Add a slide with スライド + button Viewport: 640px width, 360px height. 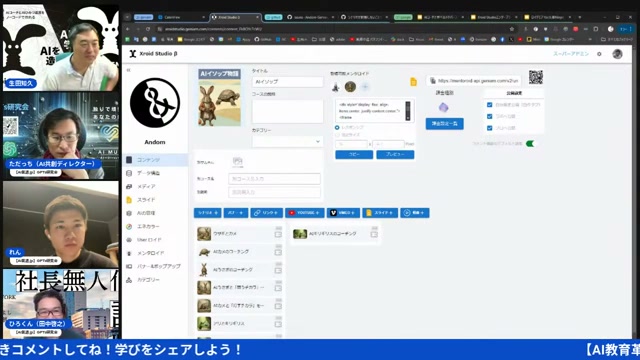(380, 213)
